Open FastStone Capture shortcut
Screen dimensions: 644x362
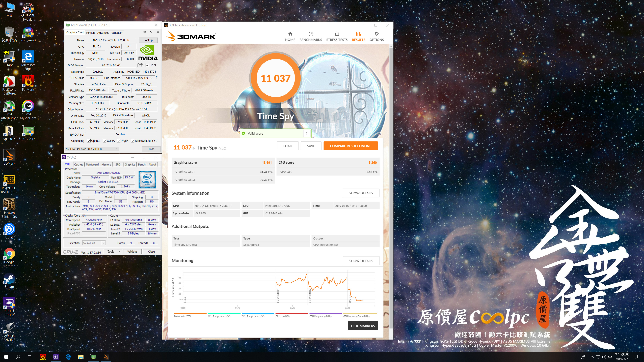click(9, 85)
